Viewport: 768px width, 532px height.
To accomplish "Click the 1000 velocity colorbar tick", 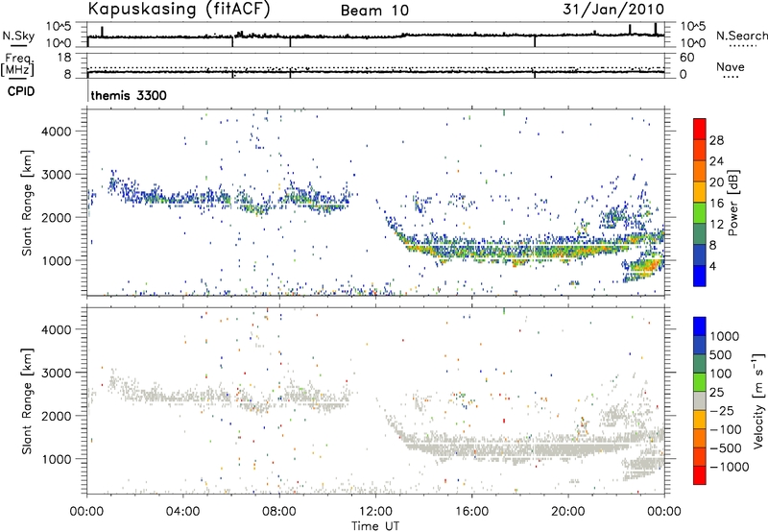I will [725, 336].
